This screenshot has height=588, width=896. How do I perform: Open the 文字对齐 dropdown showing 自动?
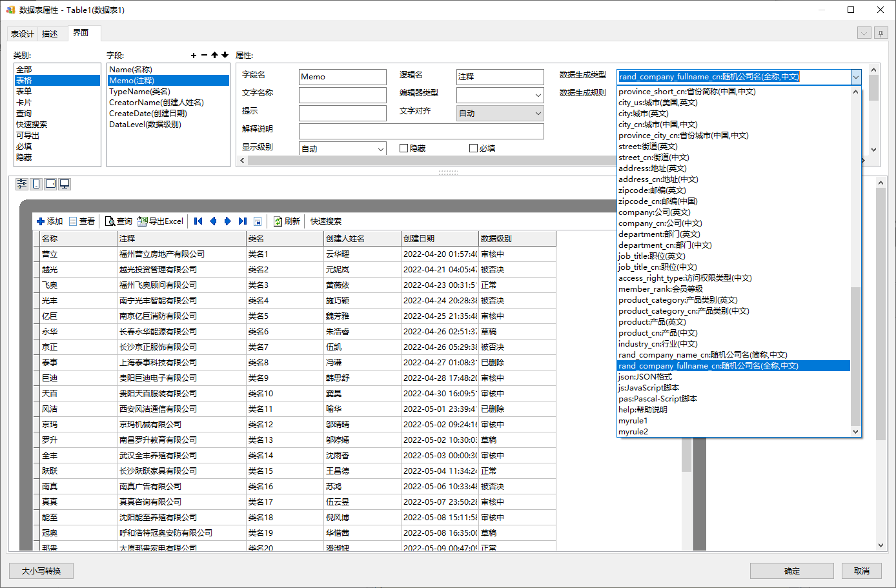(x=500, y=113)
